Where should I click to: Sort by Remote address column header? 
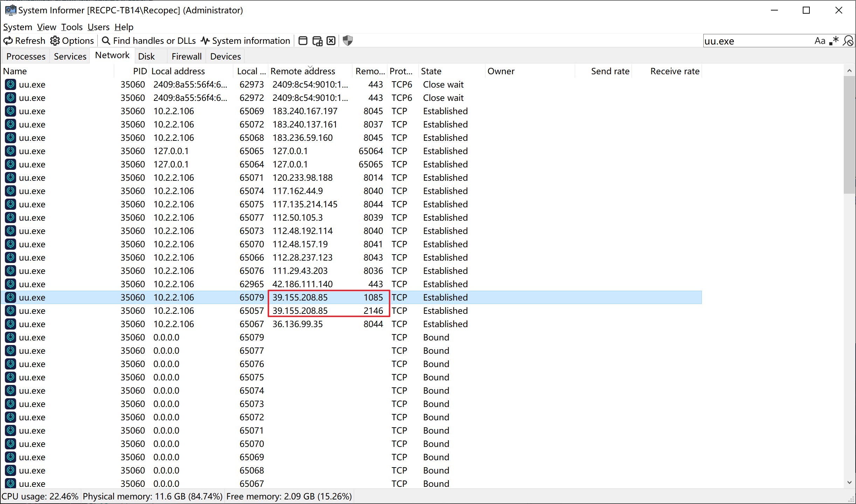click(x=303, y=71)
